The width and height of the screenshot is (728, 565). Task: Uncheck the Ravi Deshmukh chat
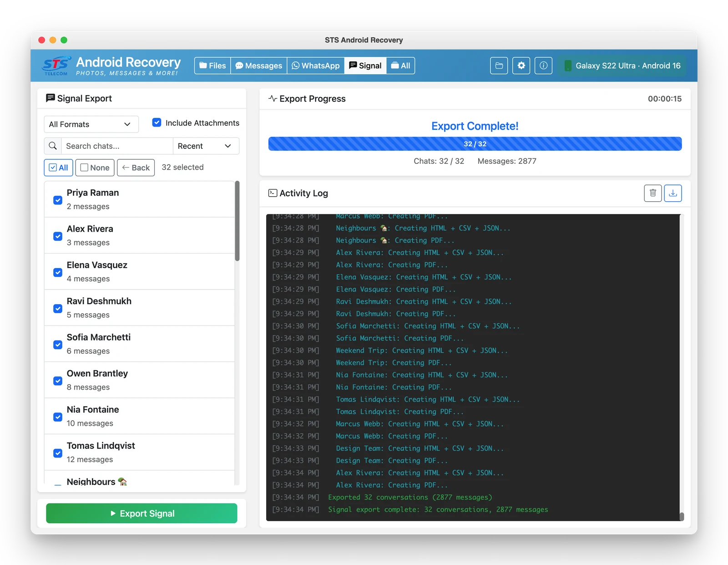[x=58, y=308]
